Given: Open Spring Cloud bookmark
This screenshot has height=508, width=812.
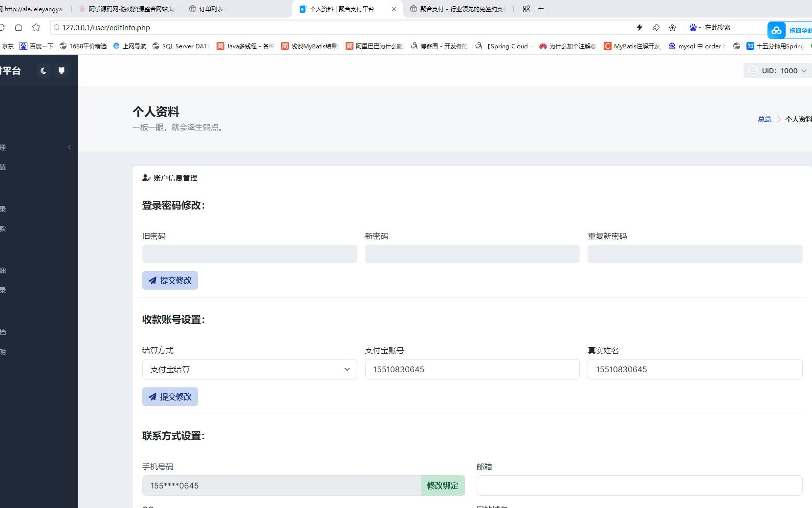Looking at the screenshot, I should click(504, 46).
